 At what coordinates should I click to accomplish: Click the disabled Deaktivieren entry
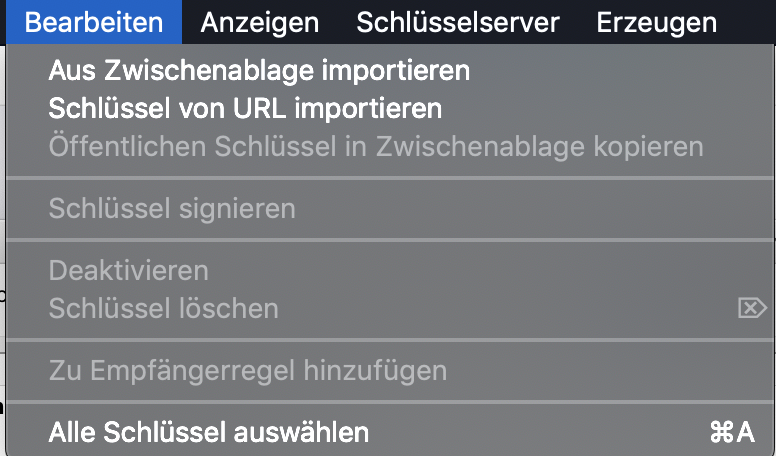click(x=390, y=270)
